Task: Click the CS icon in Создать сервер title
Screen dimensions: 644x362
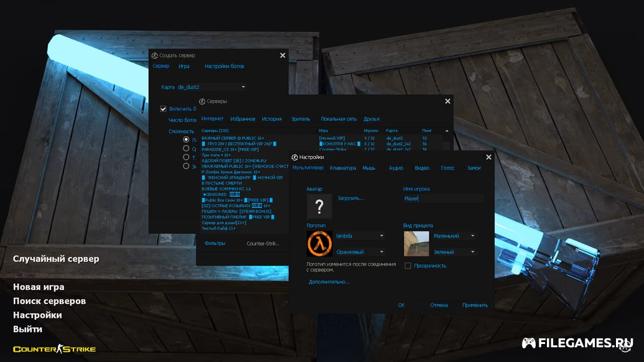Action: point(154,55)
